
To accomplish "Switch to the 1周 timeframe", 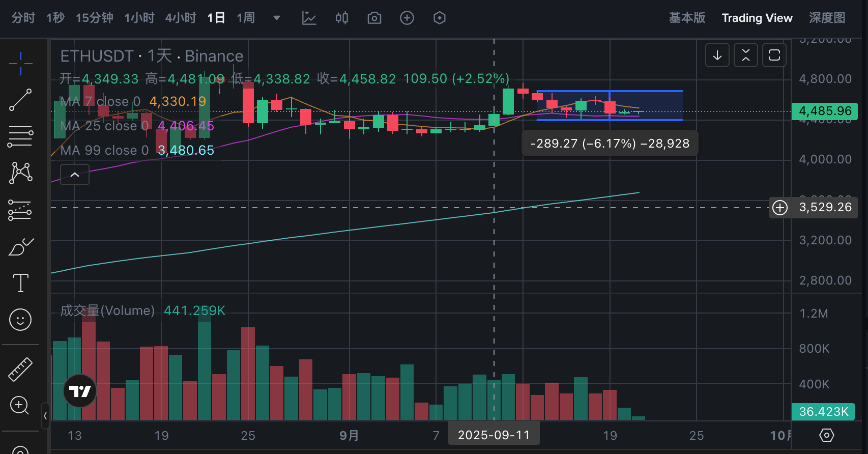I will (246, 18).
